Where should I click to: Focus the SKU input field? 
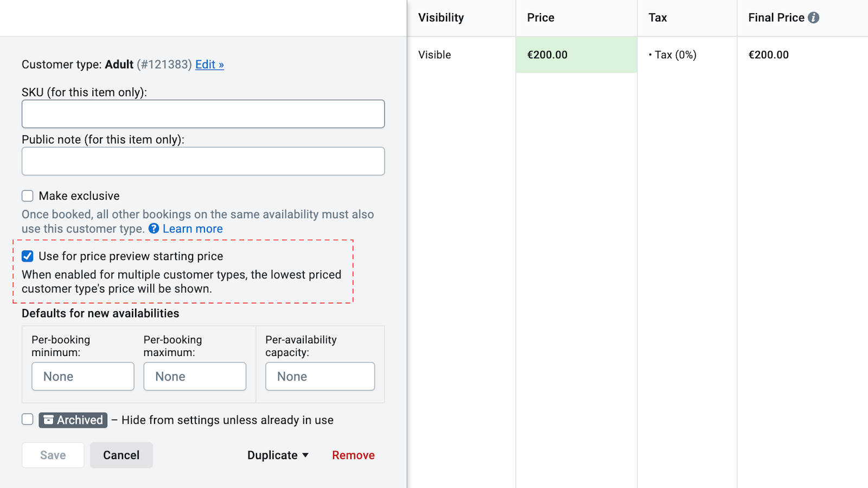coord(203,114)
